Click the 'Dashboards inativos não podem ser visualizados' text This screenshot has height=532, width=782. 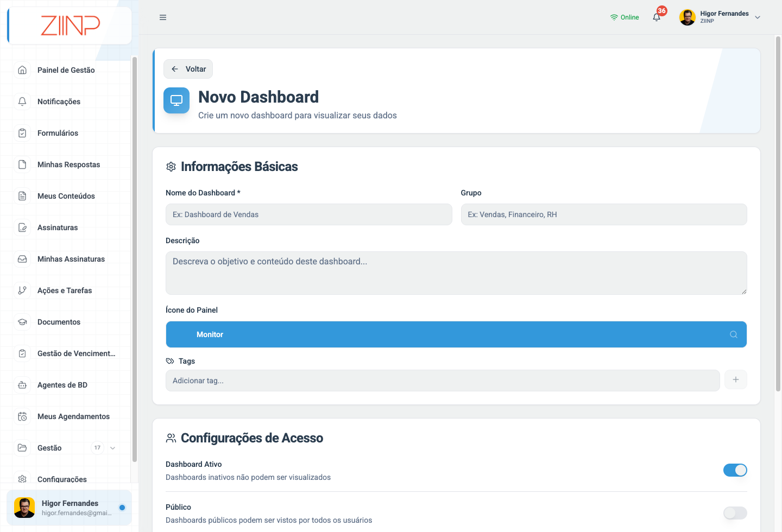tap(248, 477)
